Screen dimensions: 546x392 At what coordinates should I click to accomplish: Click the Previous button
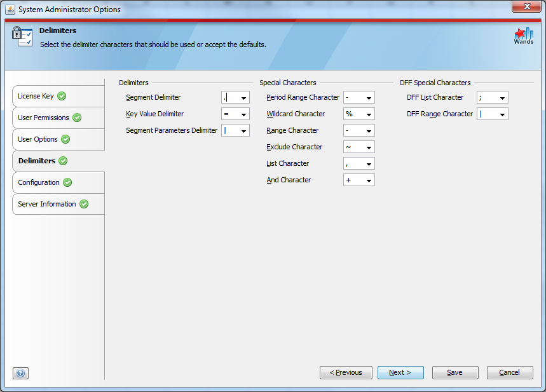pyautogui.click(x=346, y=372)
